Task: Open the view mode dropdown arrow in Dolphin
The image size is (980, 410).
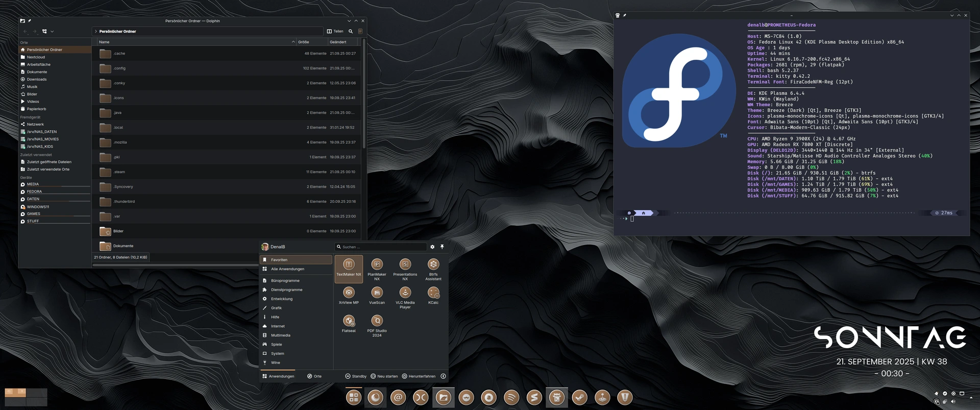Action: [x=52, y=32]
